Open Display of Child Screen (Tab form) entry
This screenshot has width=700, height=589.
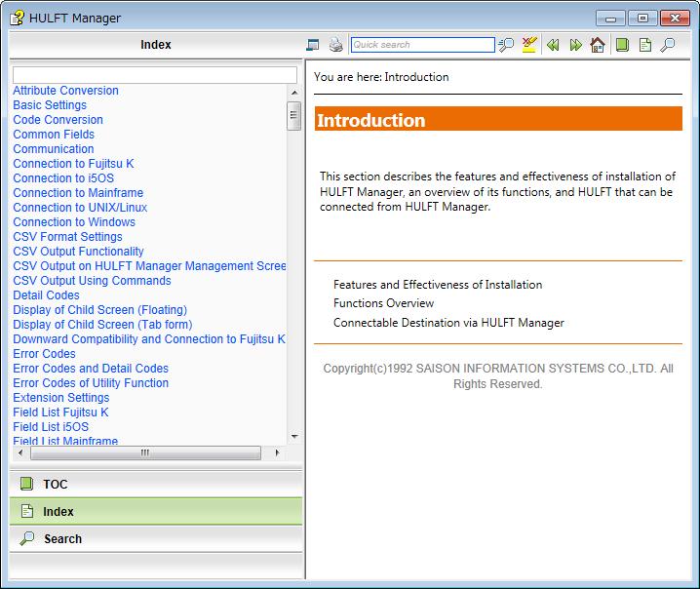[102, 325]
